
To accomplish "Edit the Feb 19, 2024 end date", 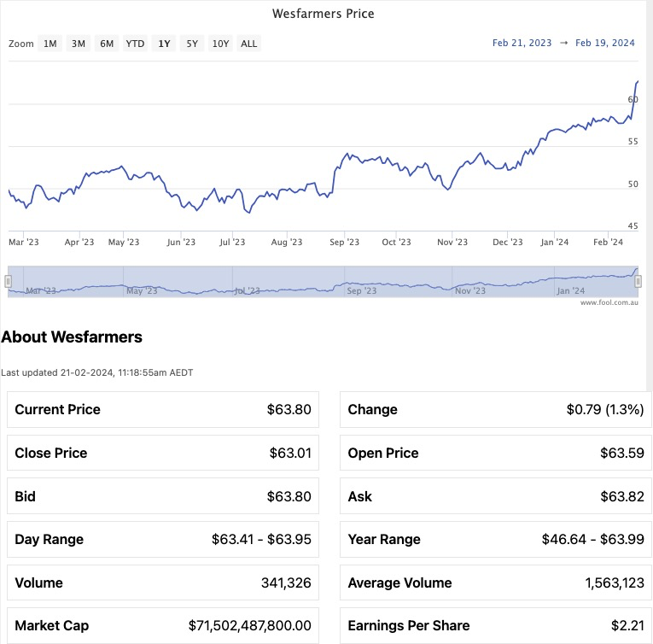I will pos(605,43).
